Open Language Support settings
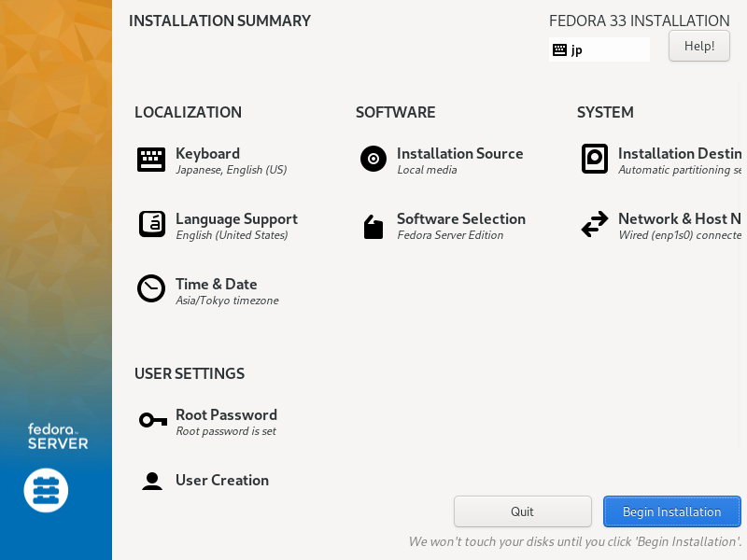This screenshot has height=560, width=747. tap(237, 218)
